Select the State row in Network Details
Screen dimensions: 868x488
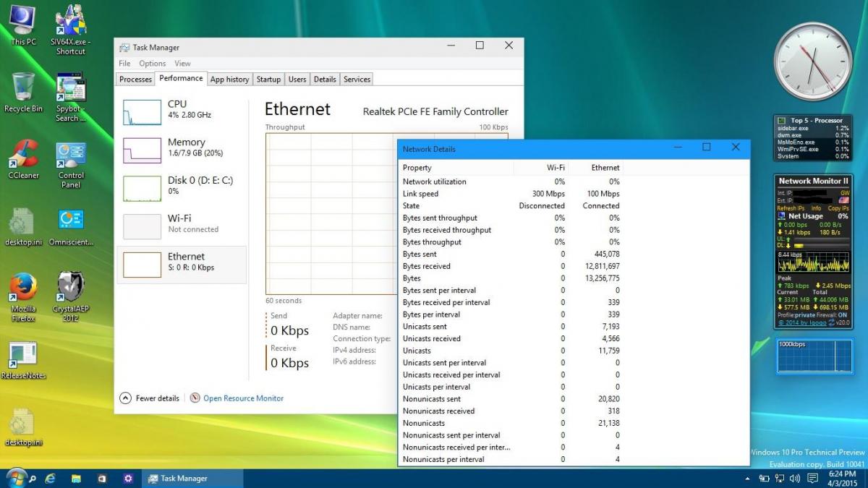point(511,206)
